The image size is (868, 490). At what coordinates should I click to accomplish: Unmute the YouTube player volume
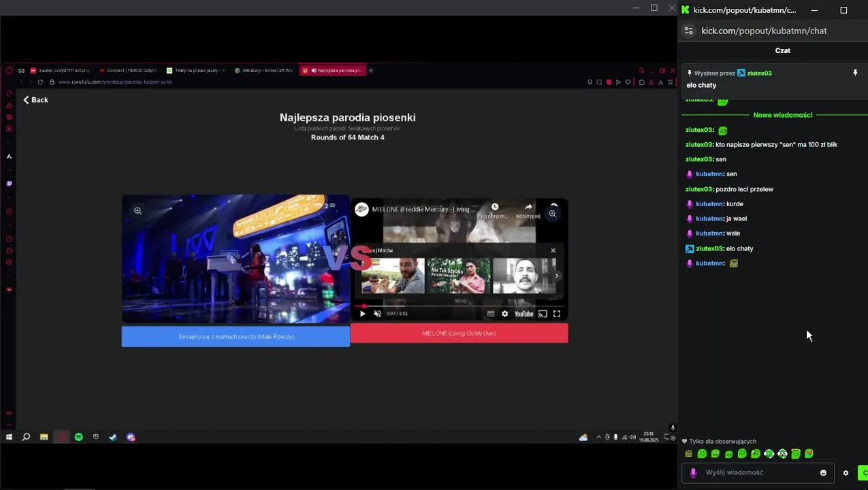pyautogui.click(x=378, y=314)
